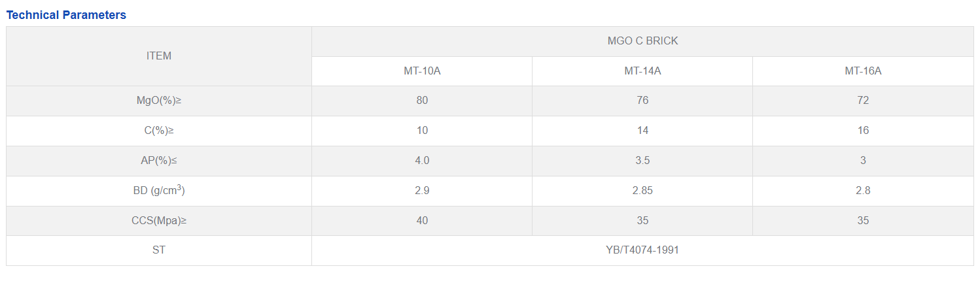This screenshot has width=980, height=281.
Task: Click the BD (g/cm3) row label
Action: tap(159, 191)
